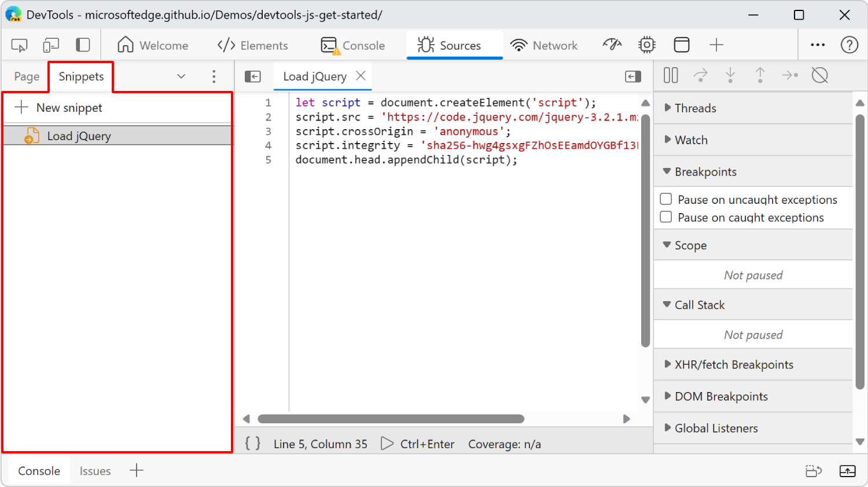Deactivate all breakpoints

820,75
